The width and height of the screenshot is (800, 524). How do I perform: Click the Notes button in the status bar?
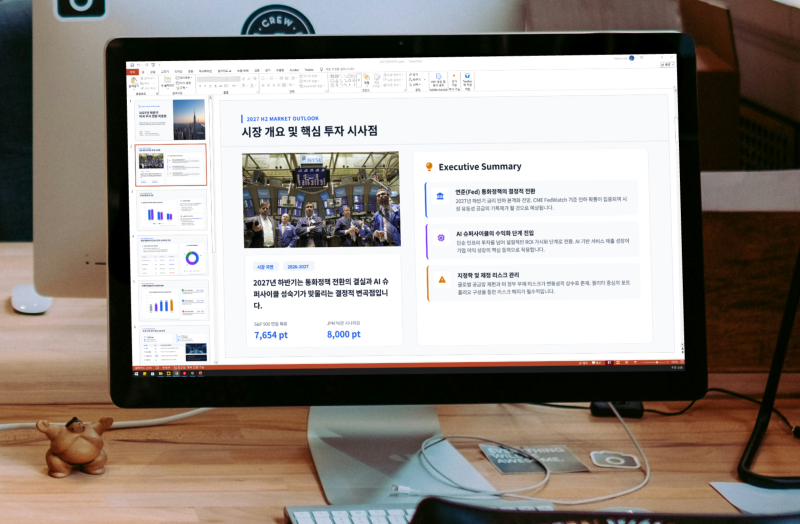583,363
